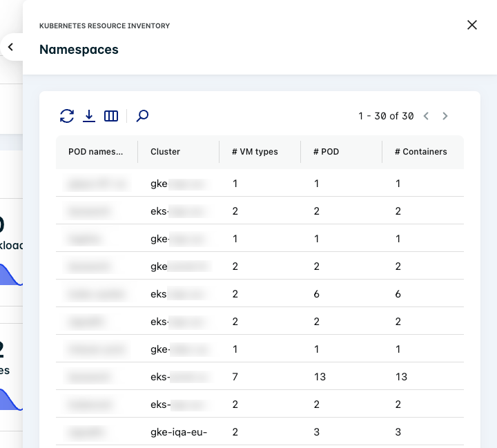Download the namespaces table data
Screen dimensions: 497x448
pyautogui.click(x=89, y=116)
